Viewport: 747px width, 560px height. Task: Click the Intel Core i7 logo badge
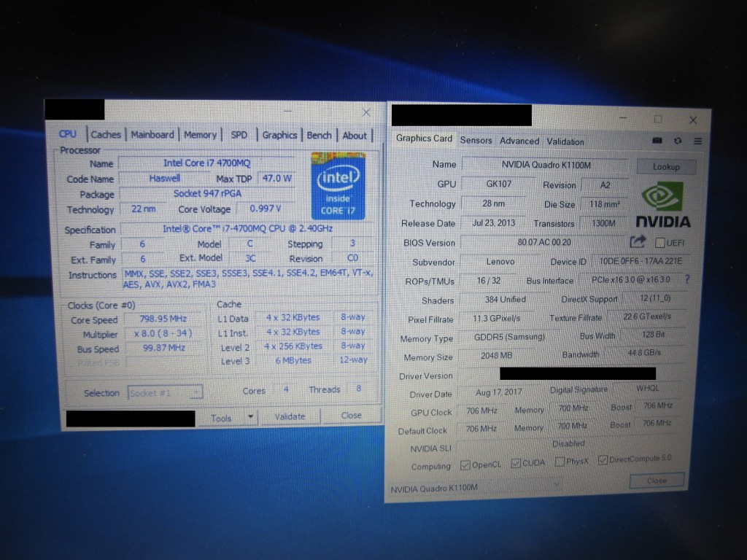[x=338, y=186]
